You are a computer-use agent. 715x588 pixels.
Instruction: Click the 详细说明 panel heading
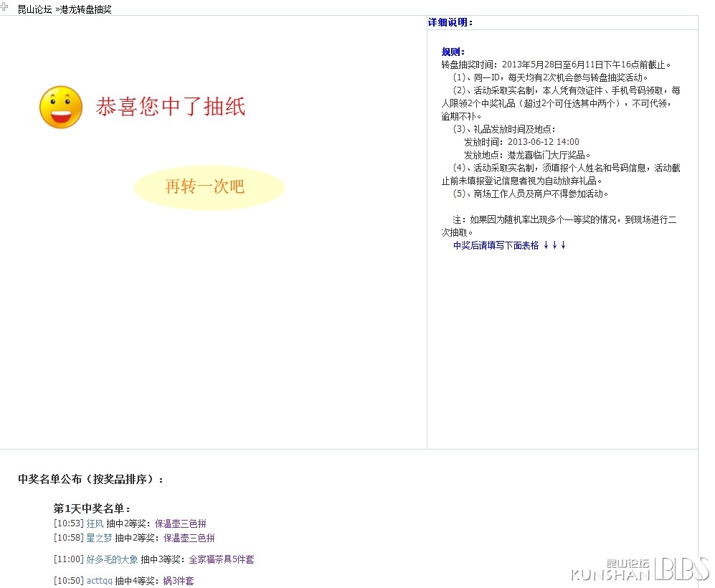click(x=450, y=22)
